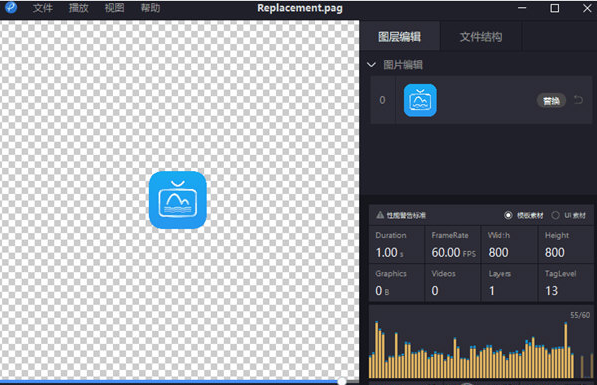Image resolution: width=597 pixels, height=385 pixels.
Task: Click the 替换 button for image 0
Action: (551, 101)
